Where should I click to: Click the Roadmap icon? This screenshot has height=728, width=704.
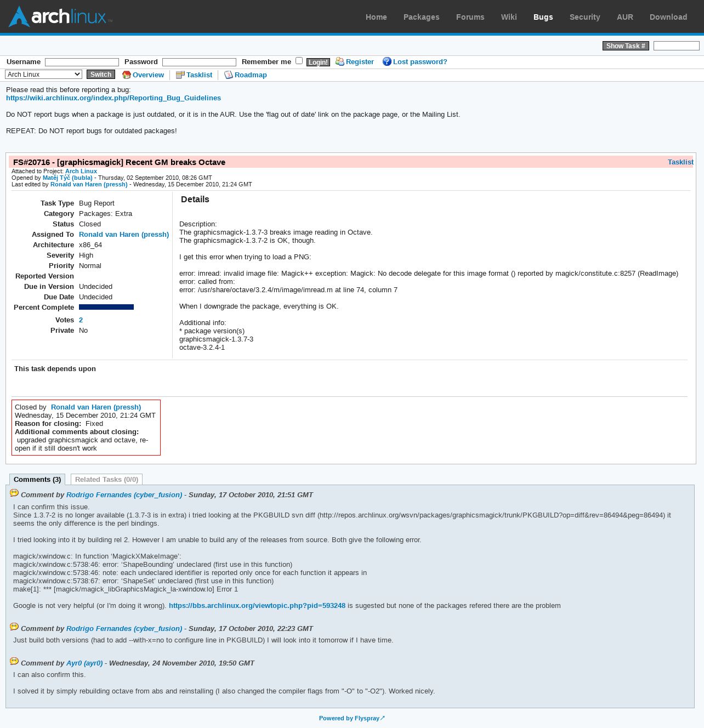(x=228, y=75)
